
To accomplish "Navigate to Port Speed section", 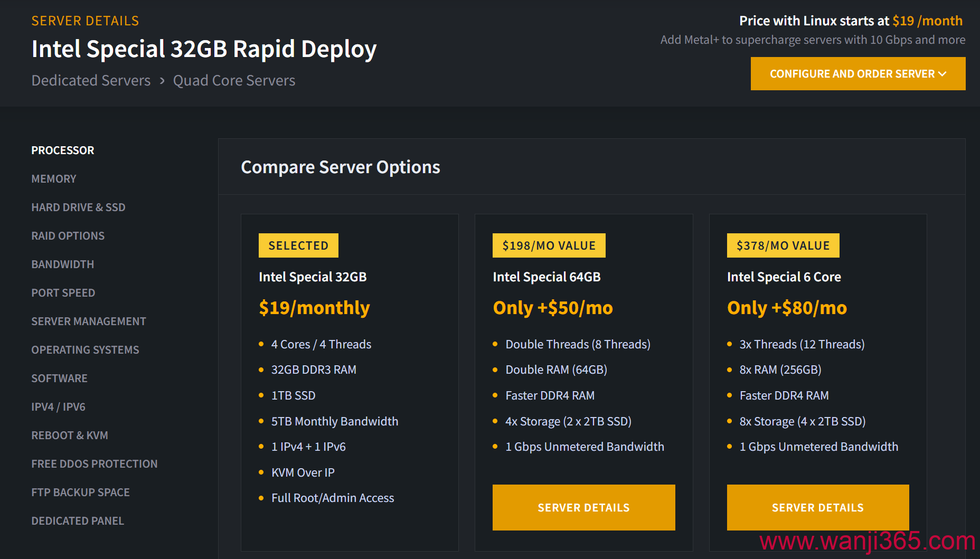I will pos(63,293).
